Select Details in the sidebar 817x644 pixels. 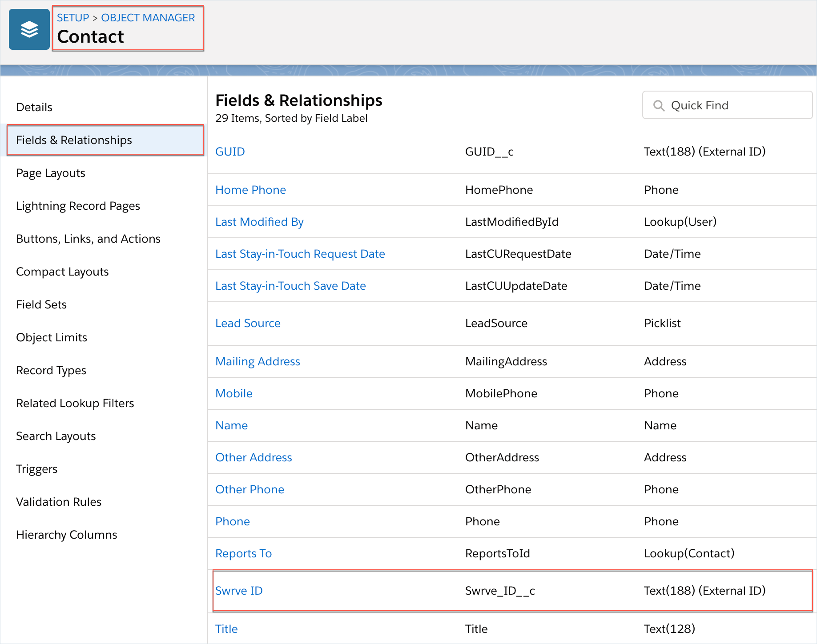[34, 107]
